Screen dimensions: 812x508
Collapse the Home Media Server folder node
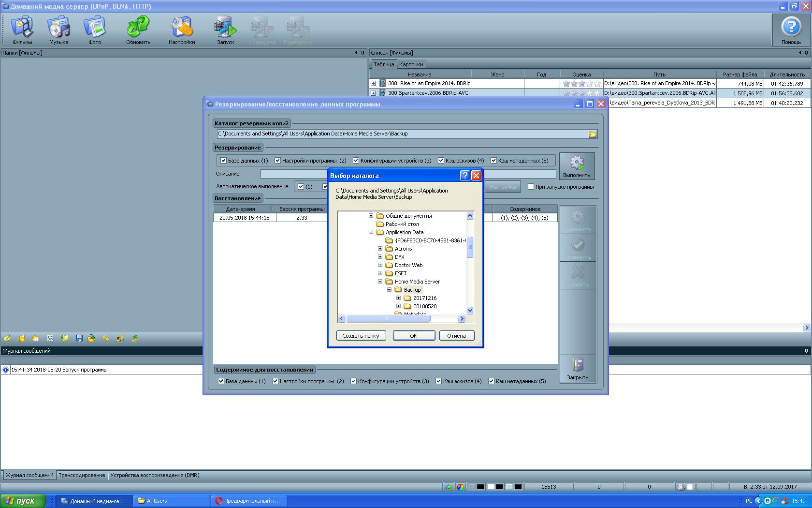pyautogui.click(x=380, y=282)
